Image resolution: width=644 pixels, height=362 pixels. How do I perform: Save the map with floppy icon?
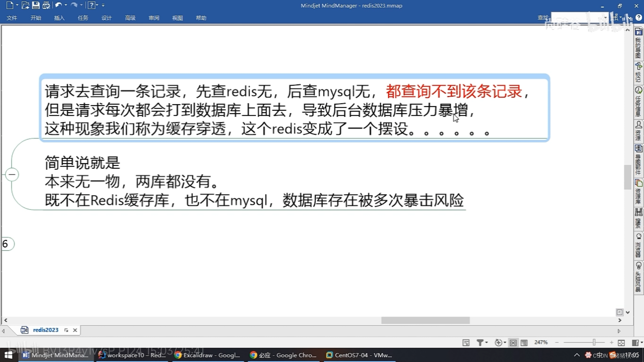coord(36,5)
